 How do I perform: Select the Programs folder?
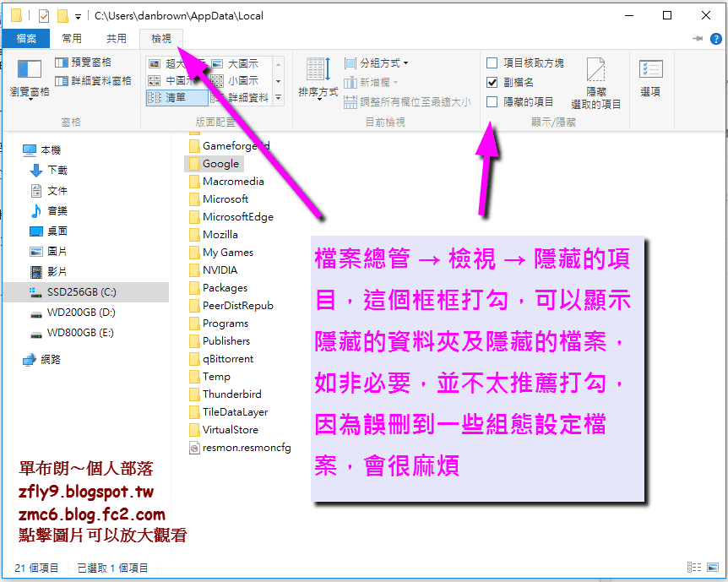point(219,324)
